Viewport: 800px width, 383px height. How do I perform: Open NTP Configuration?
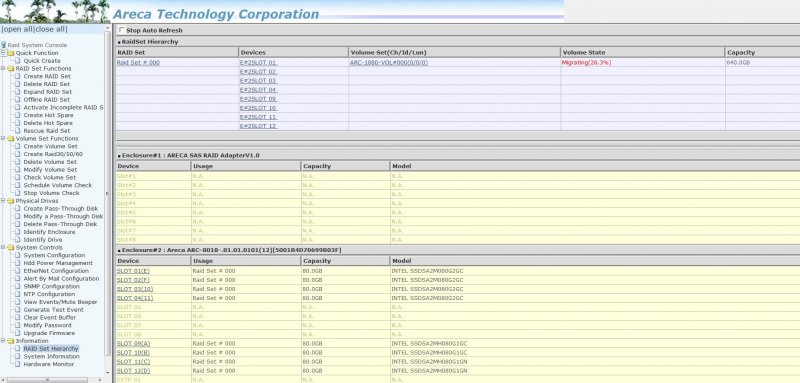49,294
